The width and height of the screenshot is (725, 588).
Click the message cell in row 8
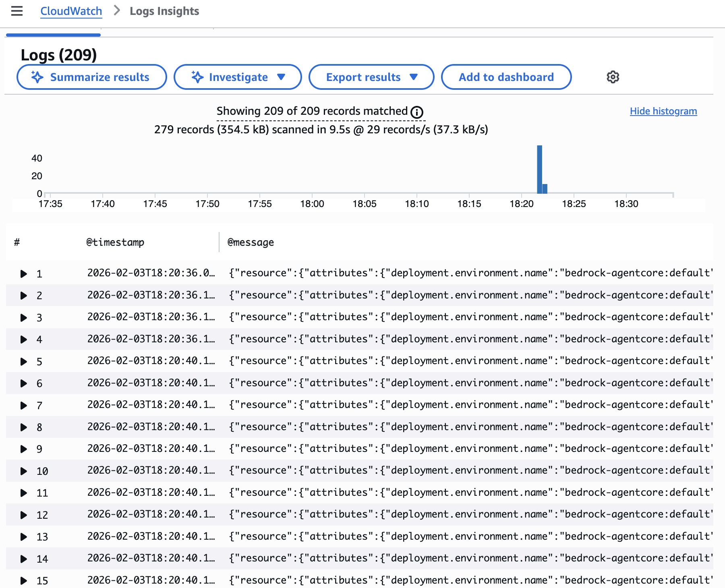[471, 427]
